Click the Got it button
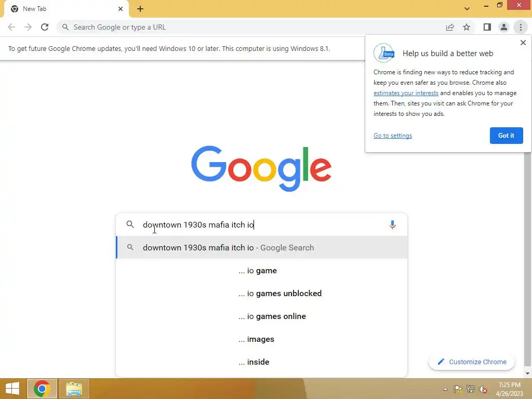This screenshot has width=532, height=399. click(x=506, y=136)
